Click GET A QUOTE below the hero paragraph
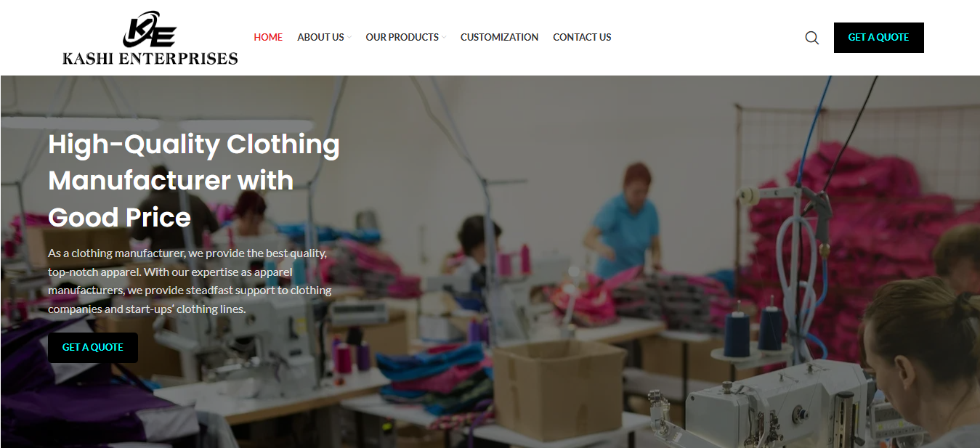The width and height of the screenshot is (980, 448). pyautogui.click(x=93, y=348)
